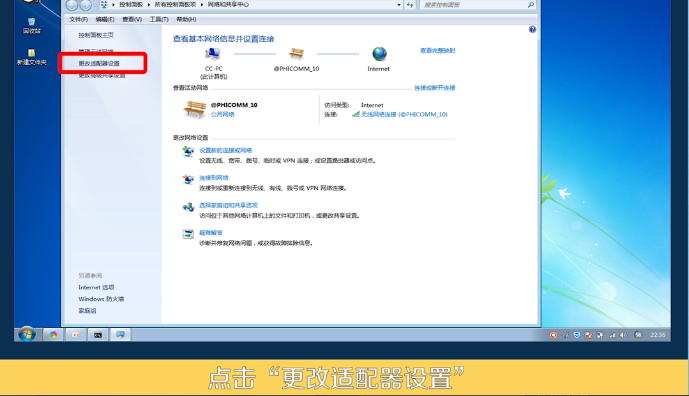Click the 网络和共享中心 breadcrumb
689x396 pixels.
click(x=228, y=5)
